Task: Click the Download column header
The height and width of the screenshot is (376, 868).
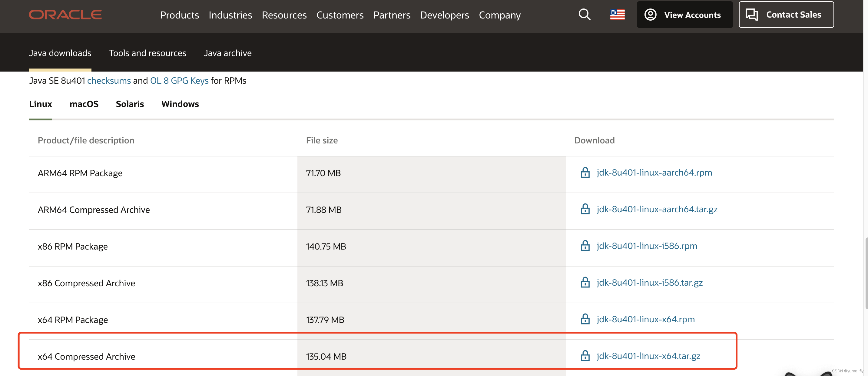Action: pyautogui.click(x=595, y=140)
